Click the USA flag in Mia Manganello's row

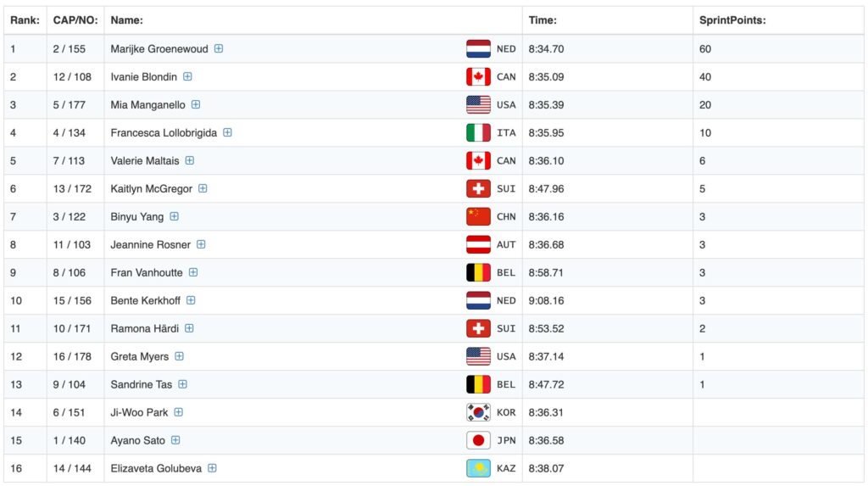478,105
